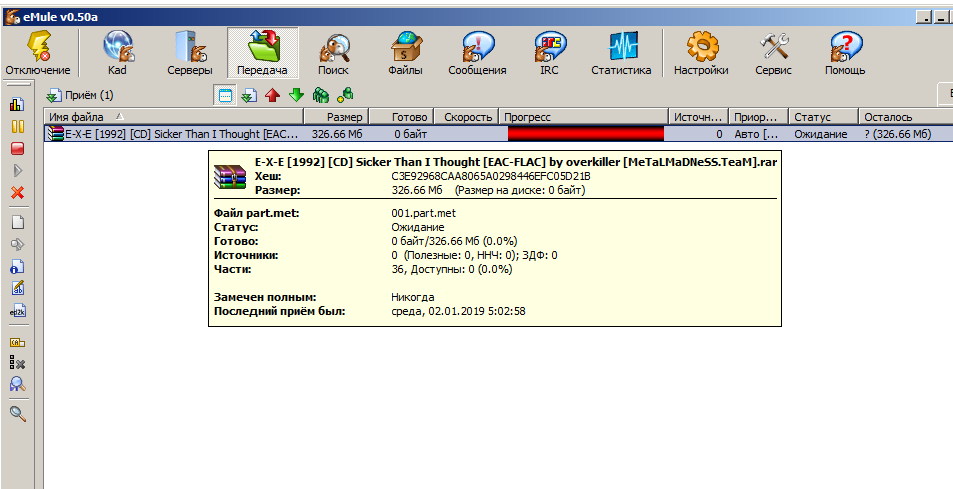Viewport: 953px width, 489px height.
Task: Copy ed2k link via sidebar icon
Action: click(x=18, y=310)
